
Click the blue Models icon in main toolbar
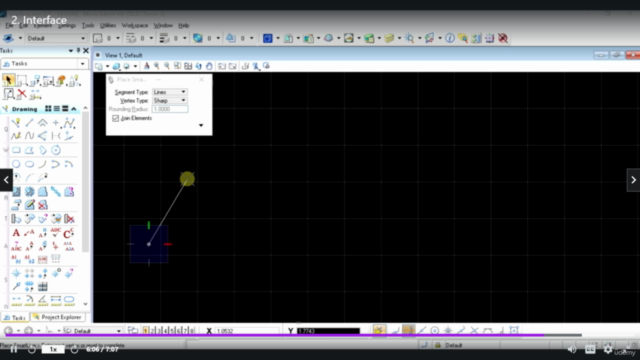(267, 38)
